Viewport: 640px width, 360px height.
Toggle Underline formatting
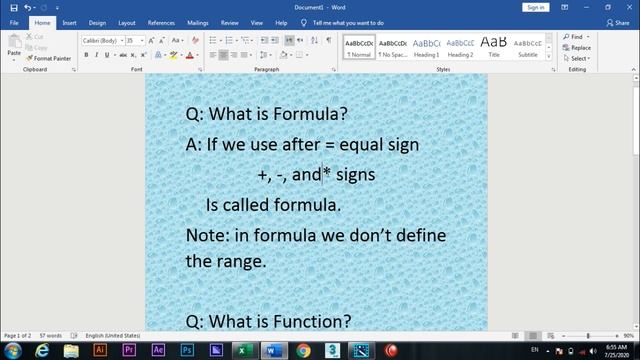click(107, 55)
